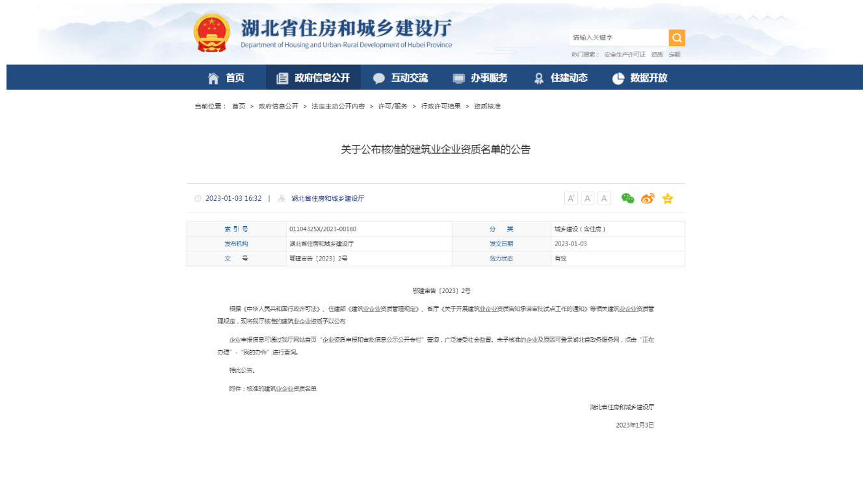The image size is (868, 484).
Task: Click the house icon next to 首页
Action: coord(213,77)
